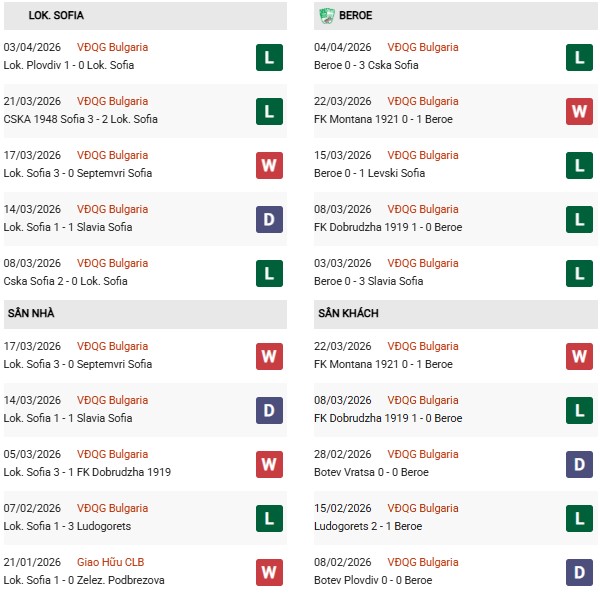Click the D badge for Lok. Sofia 1 - 1 Slavia Sofia in top form list
600x593 pixels.
click(269, 219)
